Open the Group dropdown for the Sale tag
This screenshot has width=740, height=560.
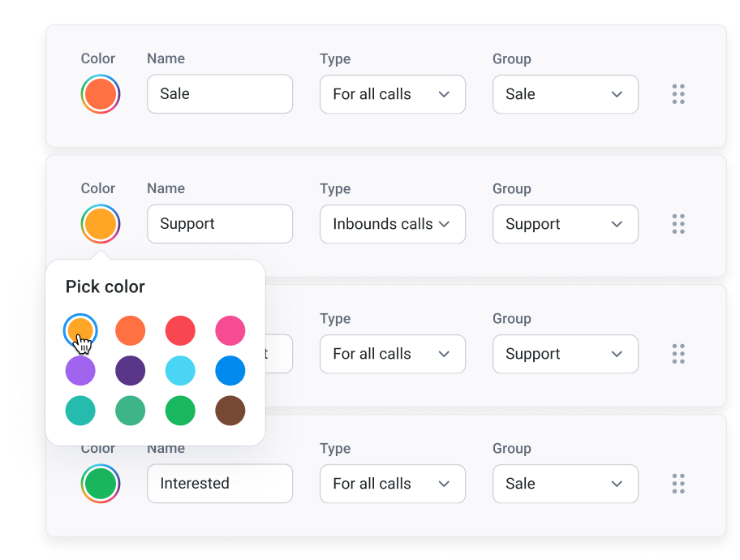point(566,94)
